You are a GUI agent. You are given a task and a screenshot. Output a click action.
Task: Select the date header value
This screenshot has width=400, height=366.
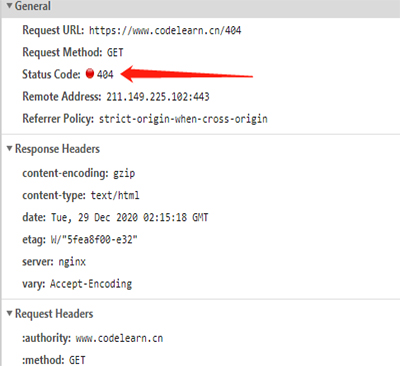point(130,217)
